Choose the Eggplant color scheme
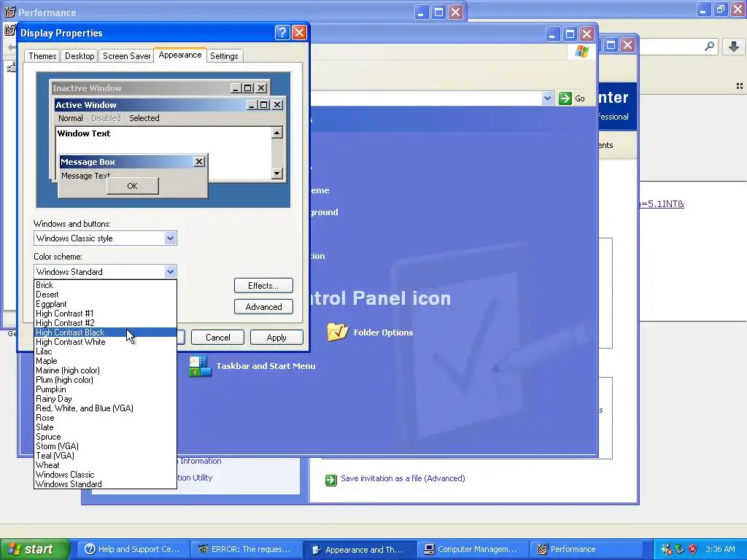 (105, 304)
